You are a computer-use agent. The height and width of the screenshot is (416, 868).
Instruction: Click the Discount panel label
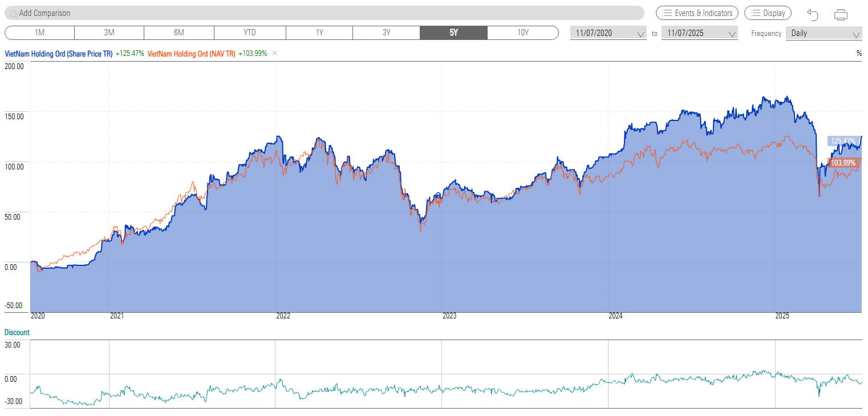[17, 332]
